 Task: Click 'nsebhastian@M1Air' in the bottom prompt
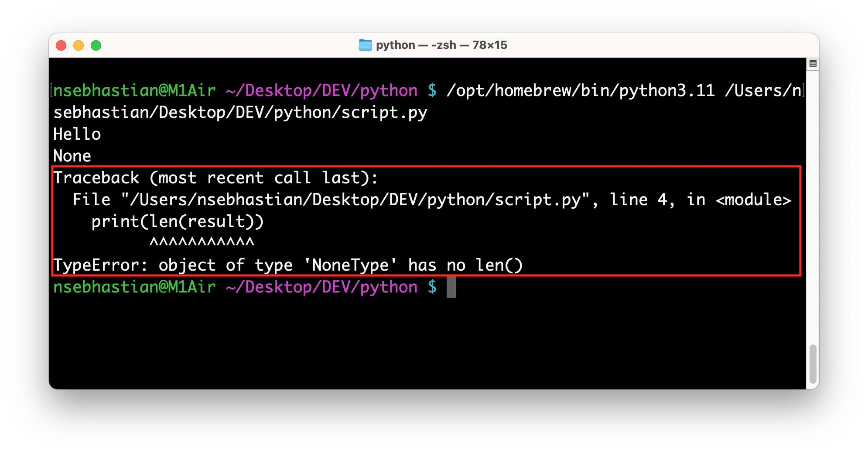coord(135,287)
